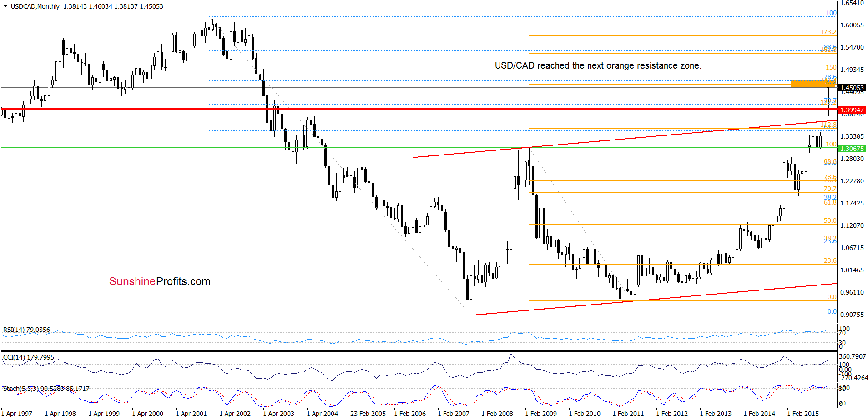Viewport: 868px width, 420px height.
Task: Click the 1.33385 price axis value
Action: tap(852, 136)
